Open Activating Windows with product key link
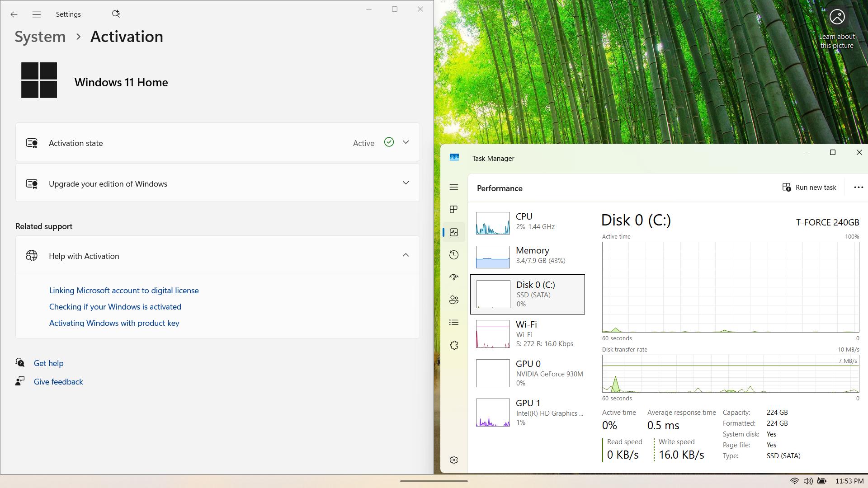 click(114, 323)
